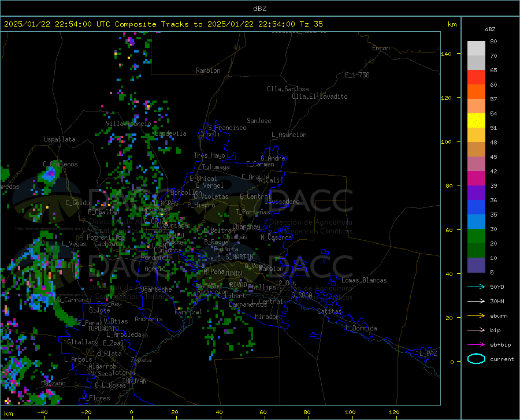Image resolution: width=520 pixels, height=420 pixels.
Task: Click the white 30HM arrow legend icon
Action: (476, 301)
